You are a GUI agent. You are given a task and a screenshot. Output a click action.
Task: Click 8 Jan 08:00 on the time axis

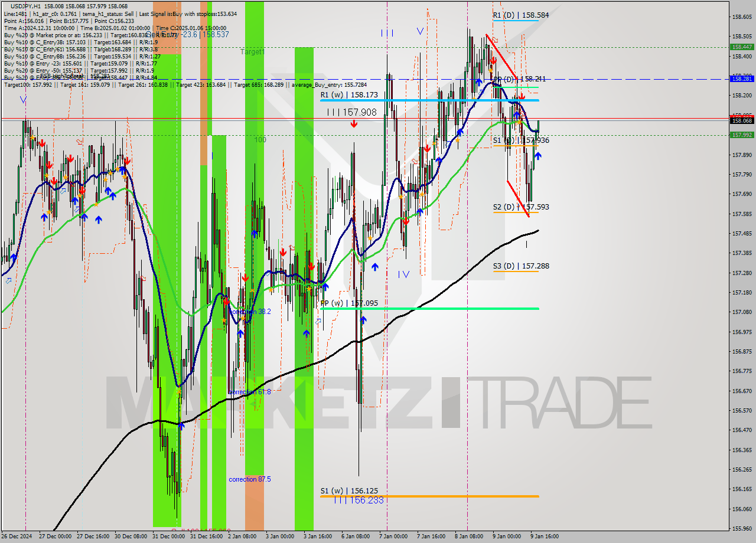[x=468, y=537]
